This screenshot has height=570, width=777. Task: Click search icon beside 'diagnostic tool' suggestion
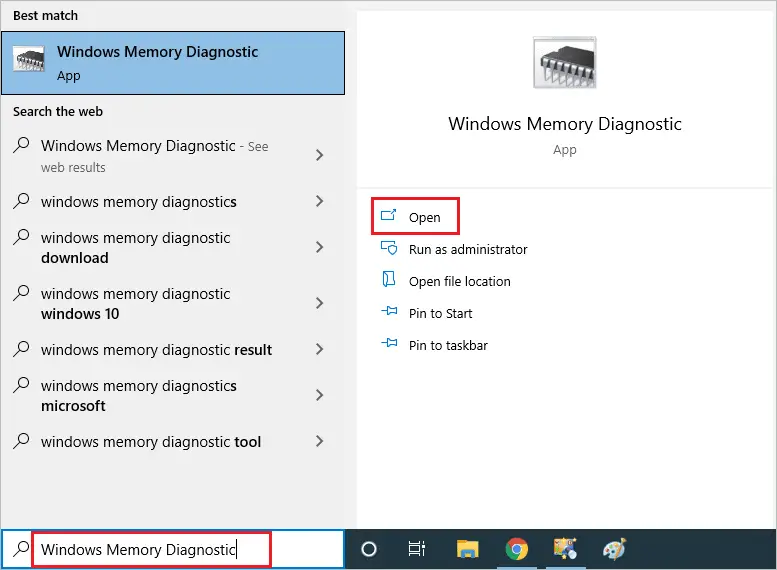tap(21, 441)
